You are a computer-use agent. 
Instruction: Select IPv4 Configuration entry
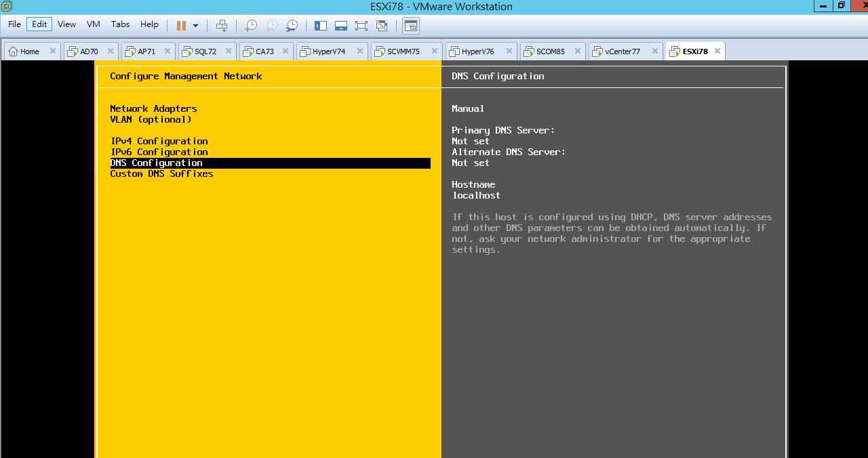point(159,141)
